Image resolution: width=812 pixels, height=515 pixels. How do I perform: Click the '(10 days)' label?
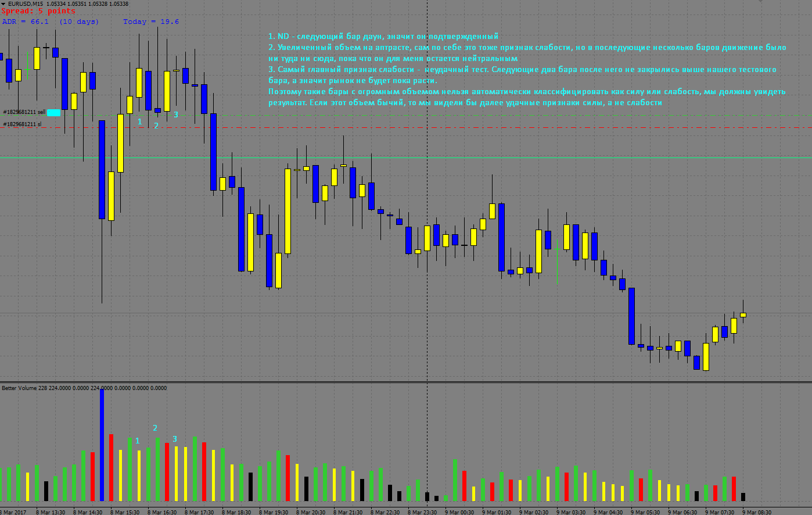point(79,22)
